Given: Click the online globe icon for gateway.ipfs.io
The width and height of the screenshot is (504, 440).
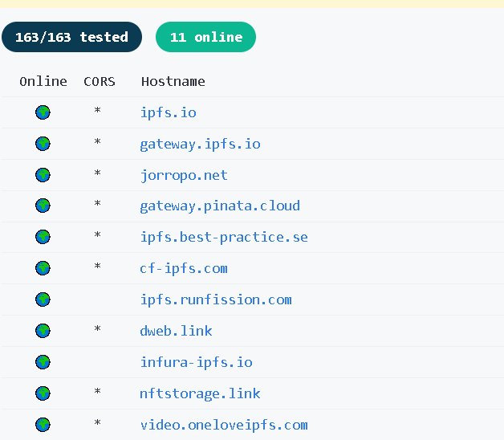Looking at the screenshot, I should click(43, 144).
